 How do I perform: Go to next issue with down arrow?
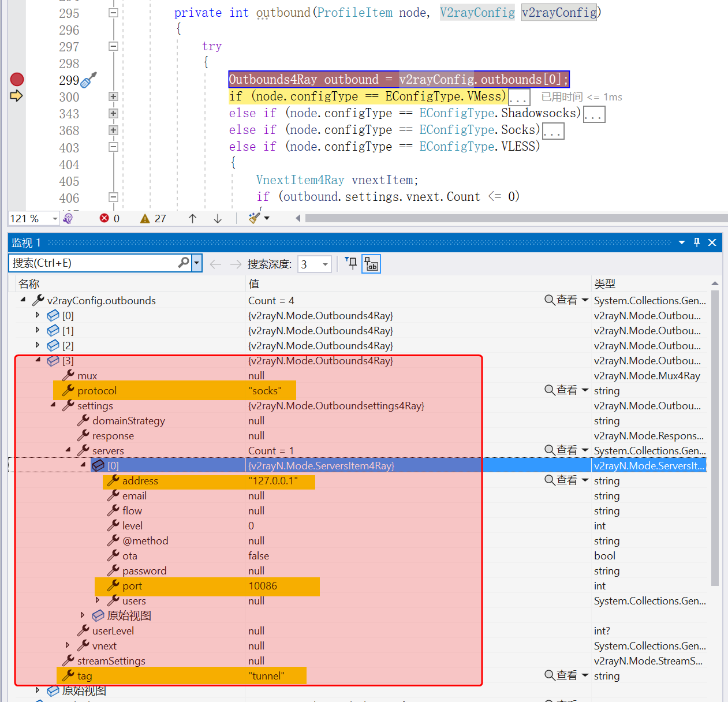point(218,218)
